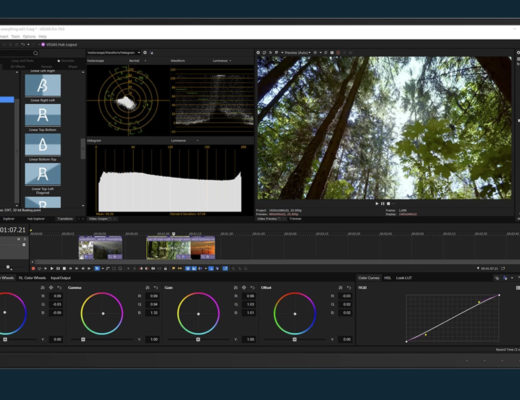Viewport: 520px width, 400px height.
Task: Play the video preview
Action: pyautogui.click(x=377, y=203)
